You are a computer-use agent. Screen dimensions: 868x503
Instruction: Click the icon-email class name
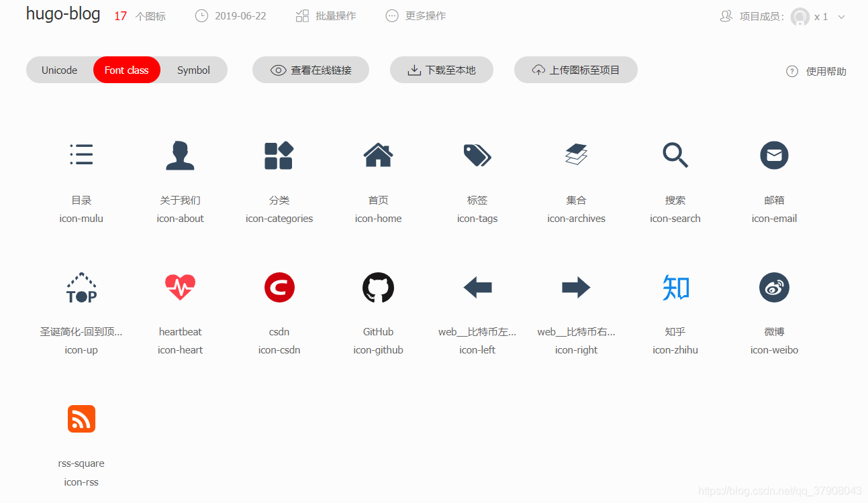(x=774, y=219)
